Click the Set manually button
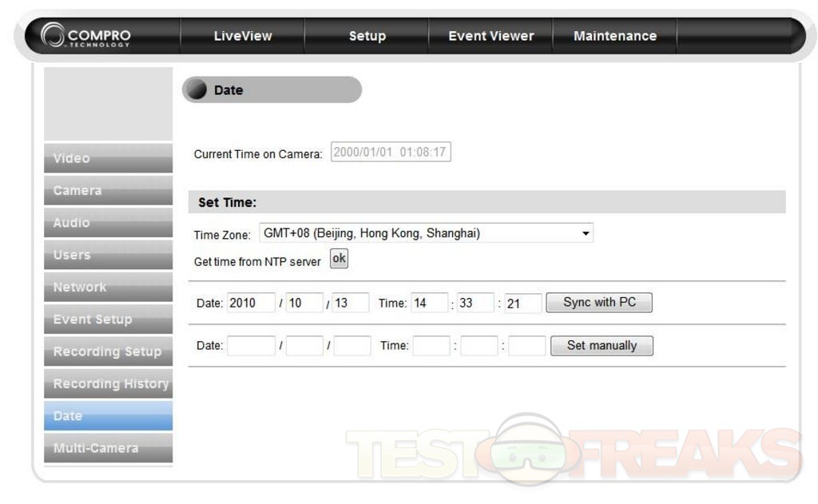818x504 pixels. click(602, 346)
